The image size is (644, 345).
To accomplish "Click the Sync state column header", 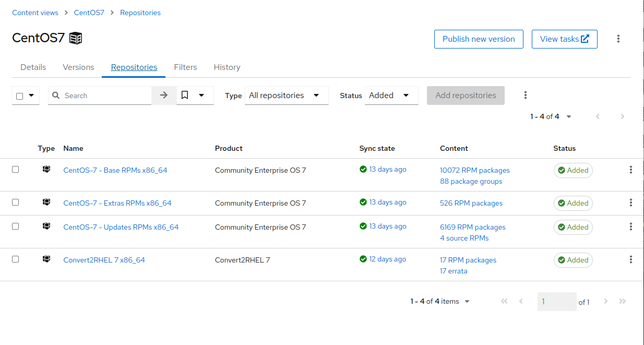I will click(x=377, y=148).
